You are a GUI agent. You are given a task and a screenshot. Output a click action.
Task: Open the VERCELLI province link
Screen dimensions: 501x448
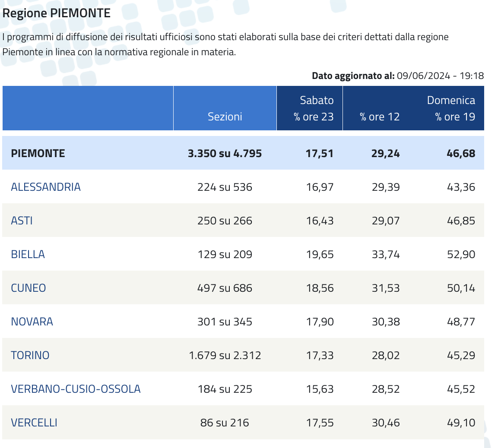point(34,423)
